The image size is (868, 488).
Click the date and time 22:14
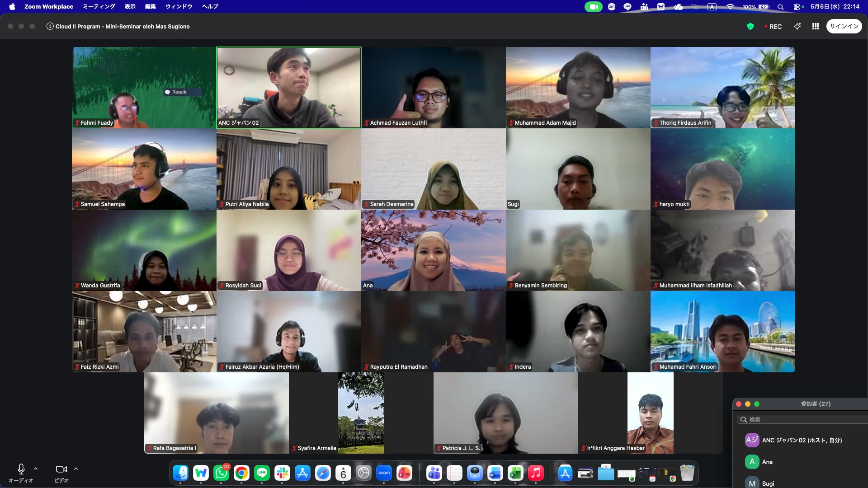coord(835,6)
